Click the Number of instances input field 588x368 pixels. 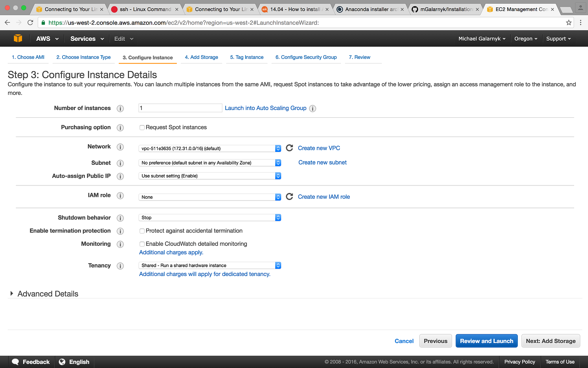(x=180, y=108)
